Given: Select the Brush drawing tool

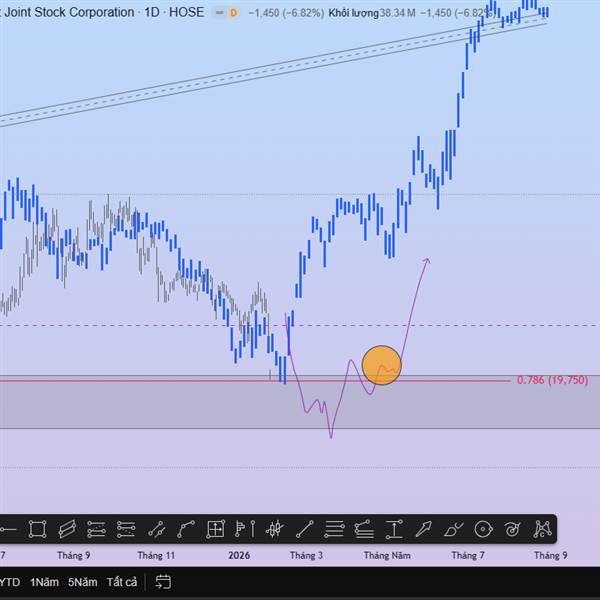Looking at the screenshot, I should (x=453, y=530).
